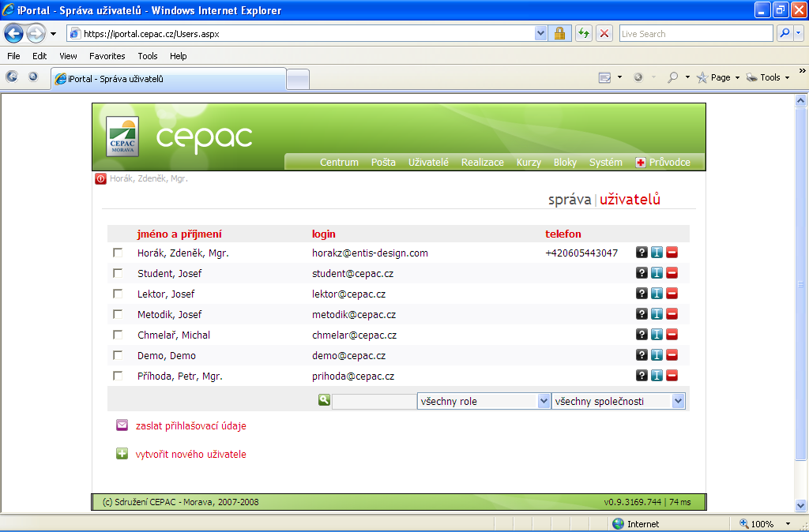The width and height of the screenshot is (809, 532).
Task: Click the browser Stop button
Action: pyautogui.click(x=604, y=33)
